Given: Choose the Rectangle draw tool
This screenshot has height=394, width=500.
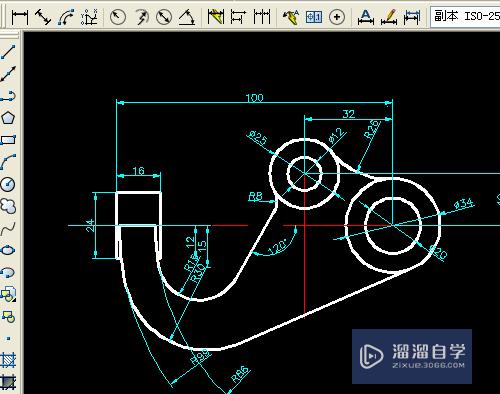Looking at the screenshot, I should [8, 140].
